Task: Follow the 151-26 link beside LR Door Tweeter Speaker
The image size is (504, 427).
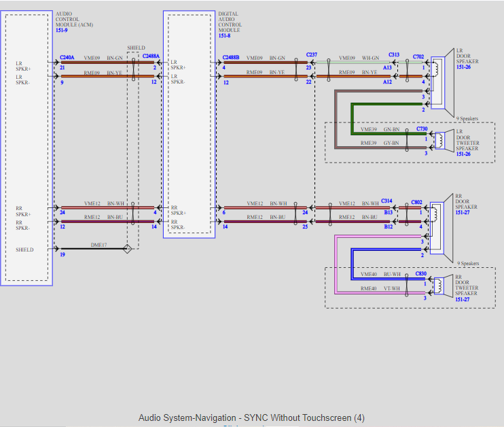Action: click(463, 154)
